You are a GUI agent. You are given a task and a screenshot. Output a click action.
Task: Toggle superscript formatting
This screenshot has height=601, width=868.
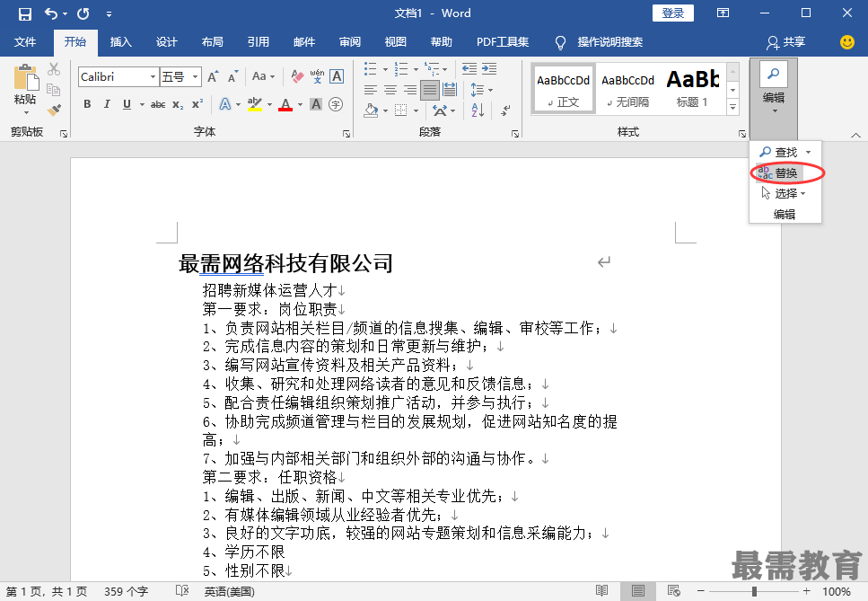pos(197,104)
